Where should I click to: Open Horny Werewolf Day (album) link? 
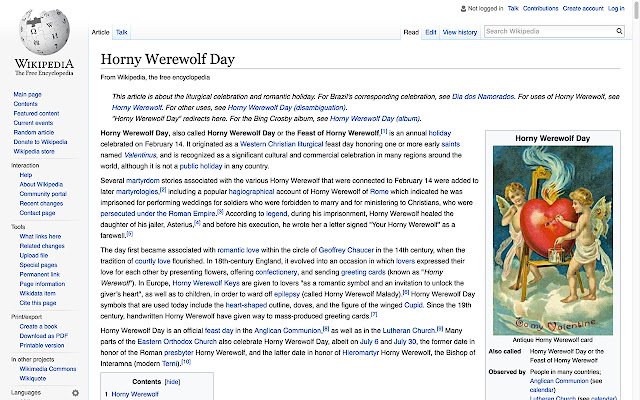pyautogui.click(x=375, y=119)
